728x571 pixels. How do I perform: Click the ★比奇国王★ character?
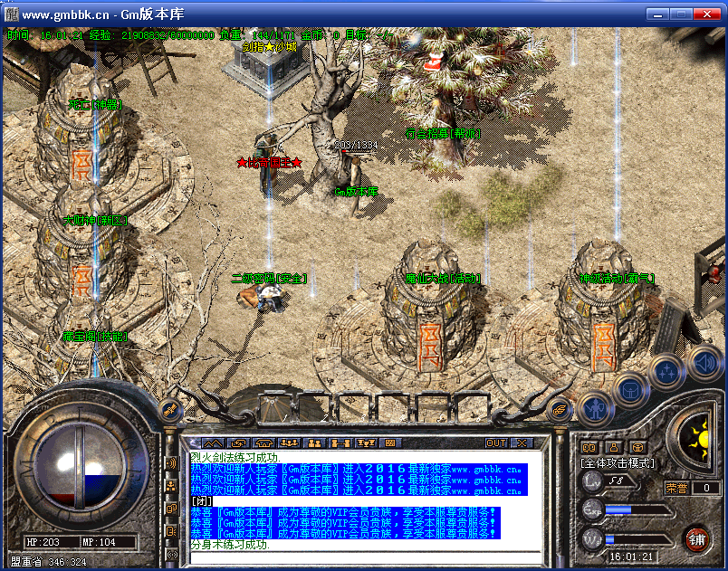[269, 162]
